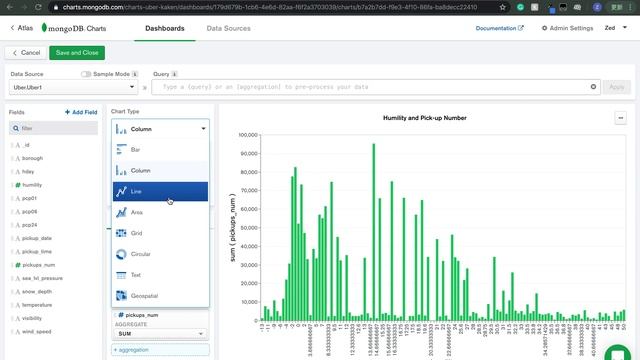This screenshot has width=640, height=360.
Task: Click the Grid chart icon
Action: (x=121, y=233)
